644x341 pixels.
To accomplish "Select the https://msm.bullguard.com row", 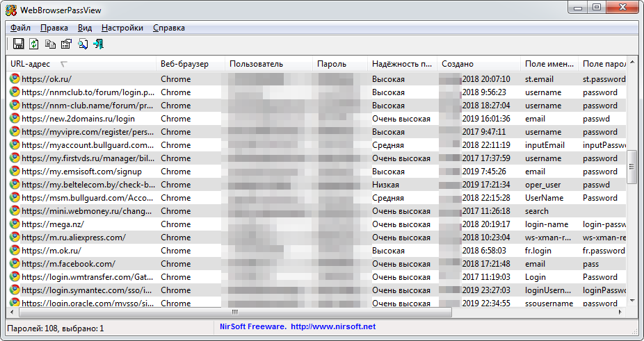I will [316, 198].
